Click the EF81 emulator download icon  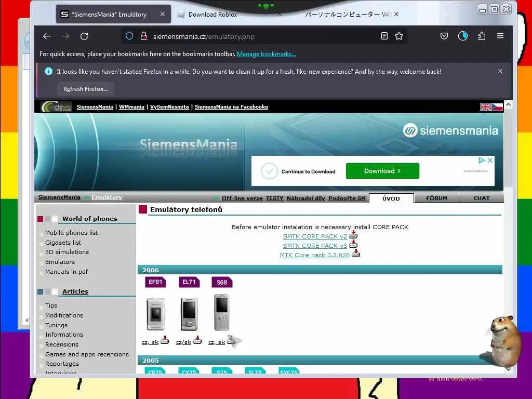click(165, 340)
